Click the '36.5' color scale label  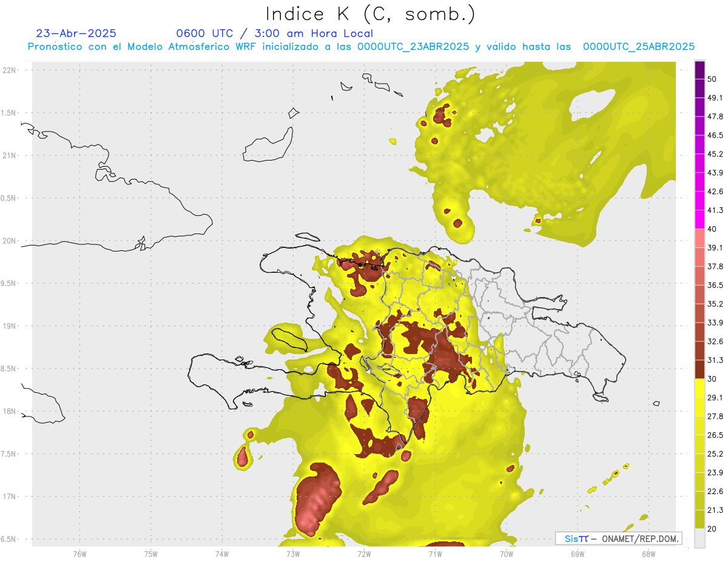pyautogui.click(x=715, y=285)
